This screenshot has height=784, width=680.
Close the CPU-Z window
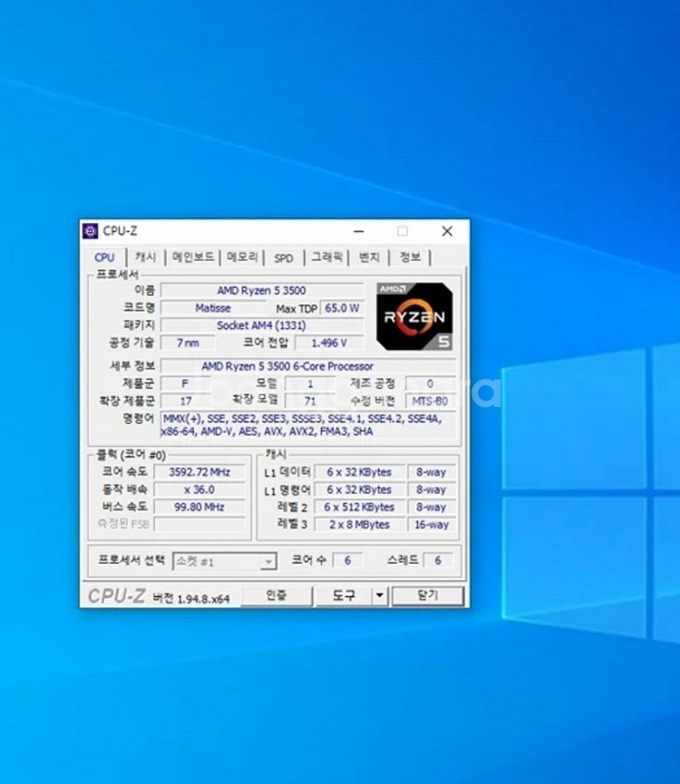pyautogui.click(x=447, y=231)
